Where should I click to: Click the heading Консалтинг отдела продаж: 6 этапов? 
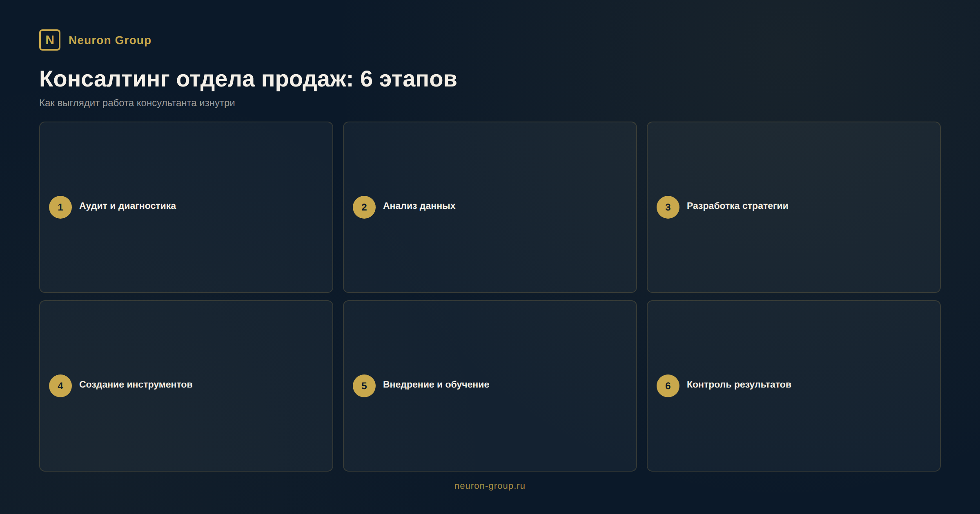coord(248,79)
